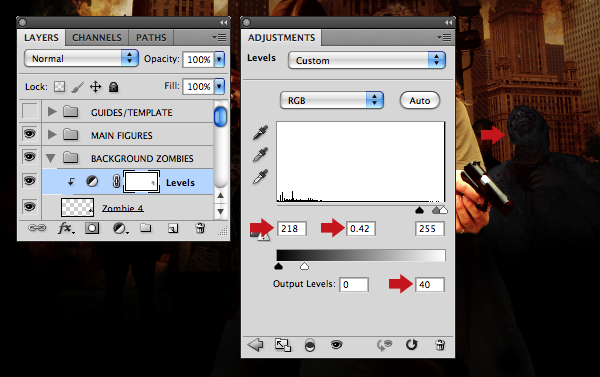Expand the MAIN FIGURES group

tap(52, 135)
